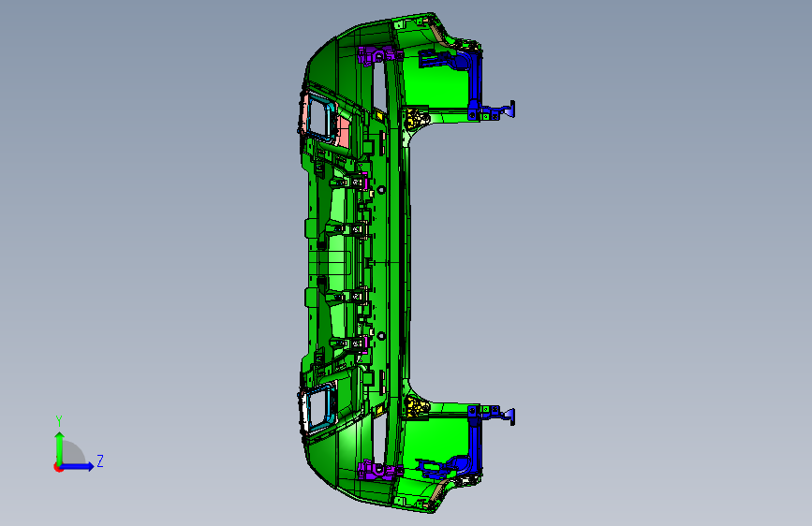Select the upper yellow fastener component

click(417, 119)
